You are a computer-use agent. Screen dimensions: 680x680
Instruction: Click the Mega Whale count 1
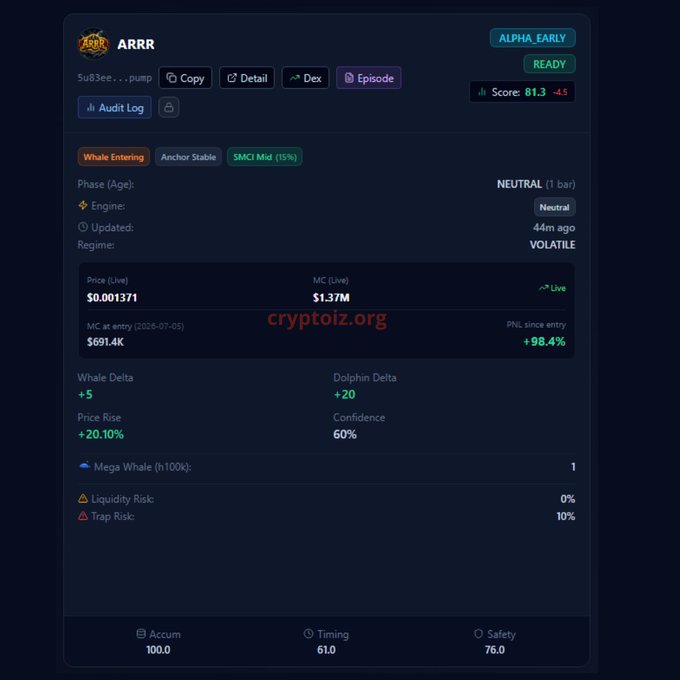point(573,467)
